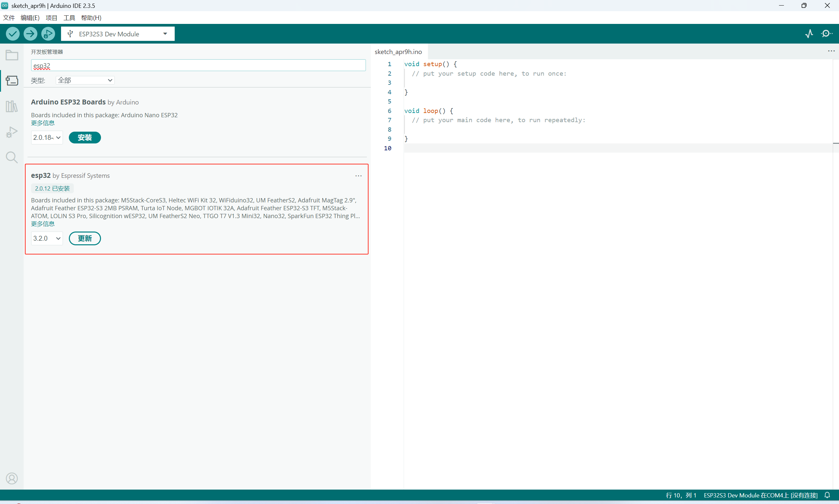Open the 2.0.18 version dropdown
The image size is (839, 504).
(x=47, y=138)
